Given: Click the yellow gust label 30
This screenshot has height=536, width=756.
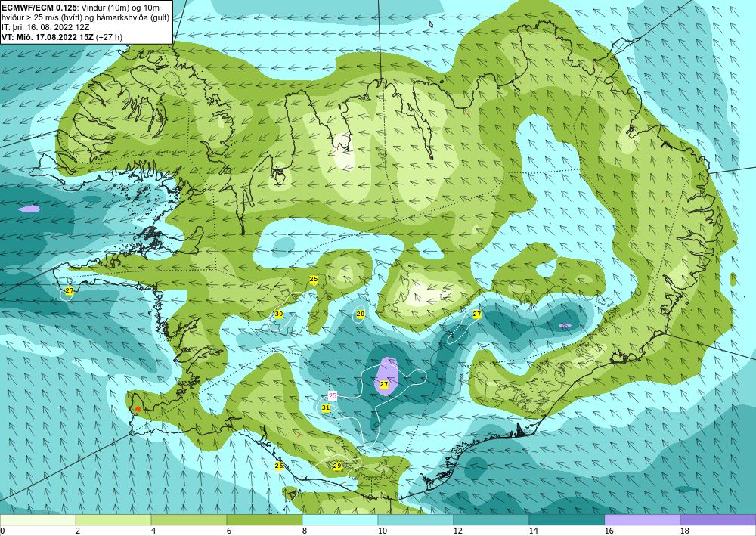Looking at the screenshot, I should [x=279, y=314].
